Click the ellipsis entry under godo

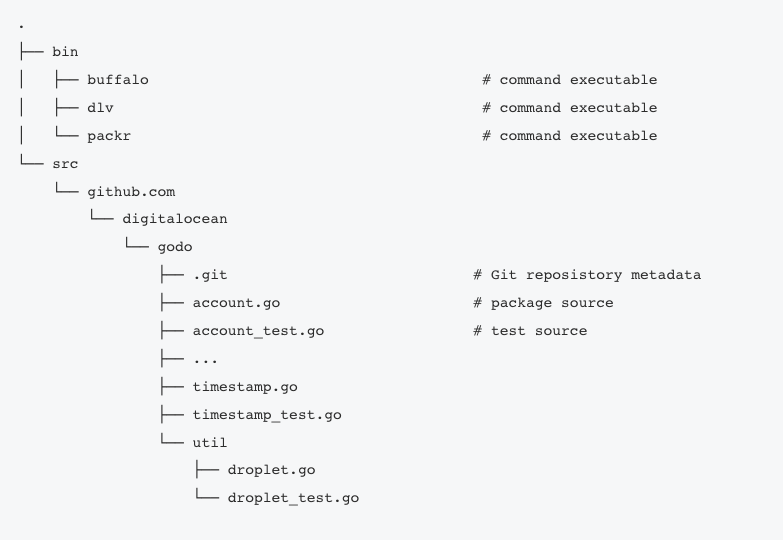tap(205, 361)
